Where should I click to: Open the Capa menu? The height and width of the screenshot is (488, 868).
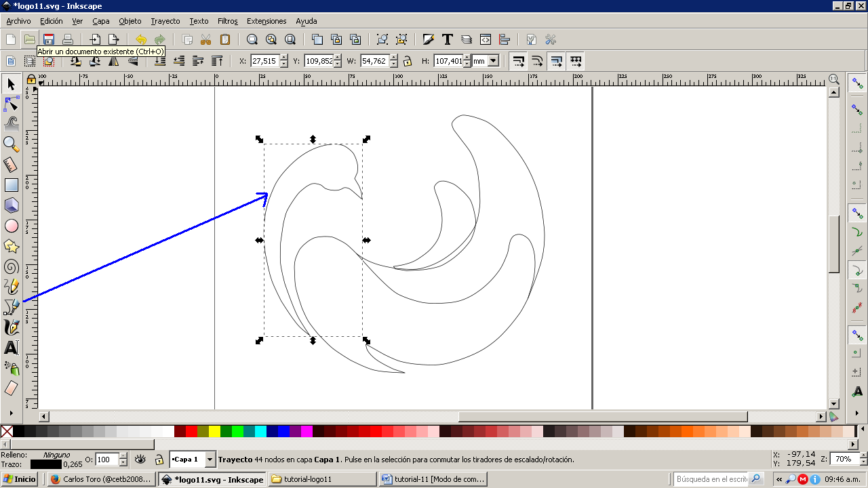(x=101, y=21)
